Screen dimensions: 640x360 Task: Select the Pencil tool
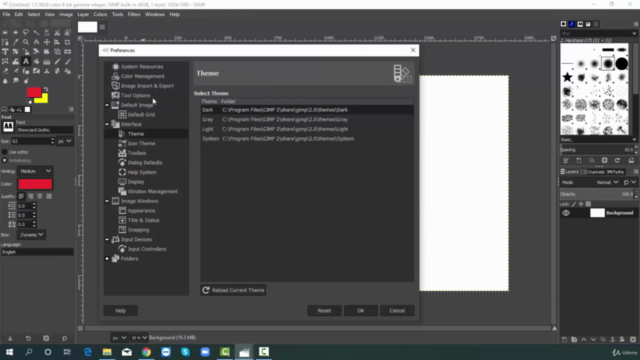pyautogui.click(x=57, y=62)
